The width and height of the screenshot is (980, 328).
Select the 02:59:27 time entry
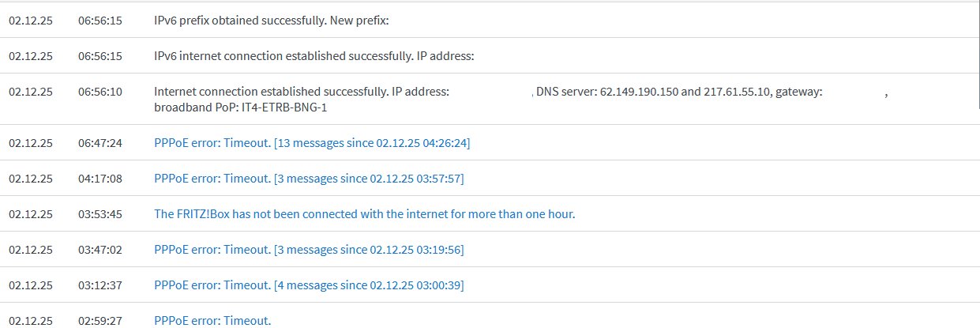100,320
